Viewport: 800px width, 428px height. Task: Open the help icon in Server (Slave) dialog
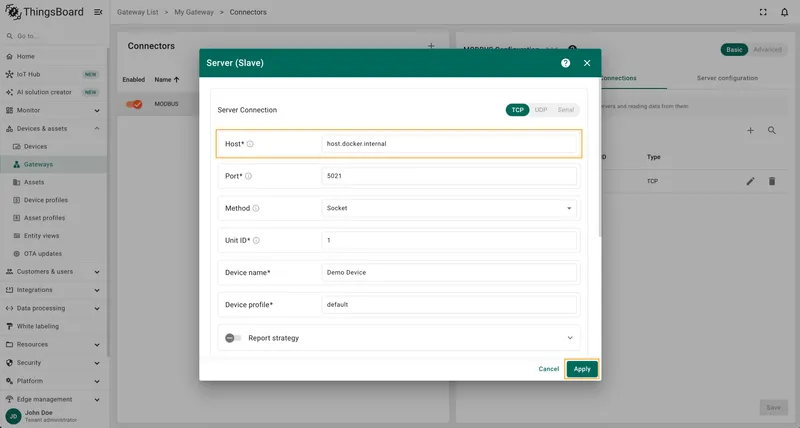pyautogui.click(x=565, y=63)
